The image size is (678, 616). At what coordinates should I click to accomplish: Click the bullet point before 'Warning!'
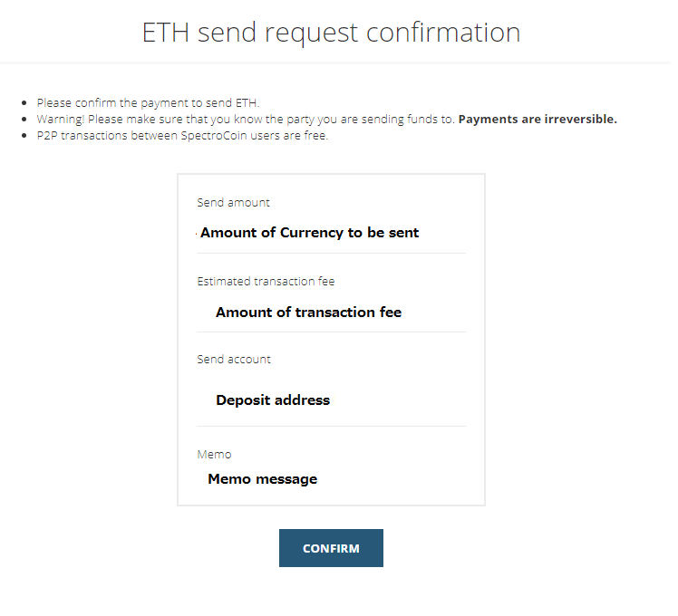pyautogui.click(x=26, y=120)
